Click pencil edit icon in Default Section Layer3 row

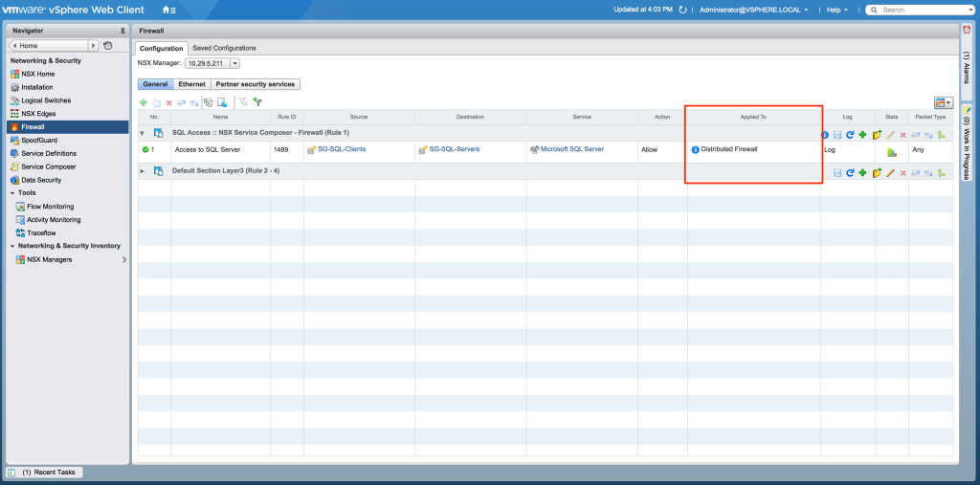pos(890,172)
